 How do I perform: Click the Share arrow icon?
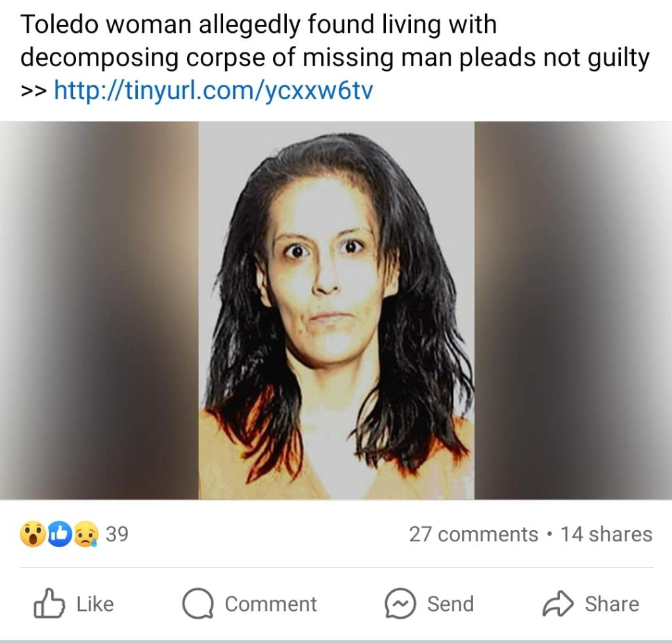pyautogui.click(x=558, y=604)
